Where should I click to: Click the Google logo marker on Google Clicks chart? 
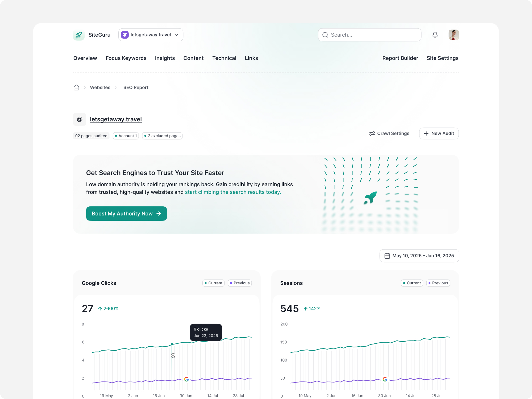pyautogui.click(x=186, y=379)
